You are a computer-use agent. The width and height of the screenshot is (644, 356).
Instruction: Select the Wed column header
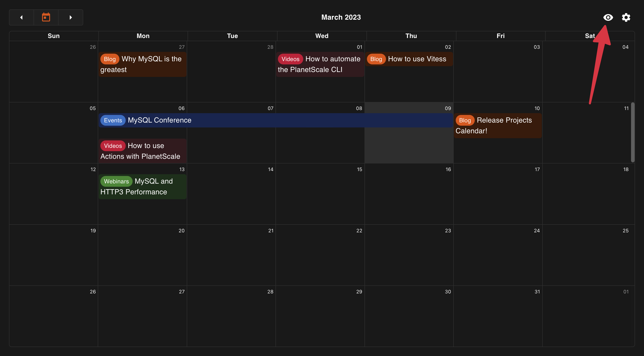tap(322, 36)
